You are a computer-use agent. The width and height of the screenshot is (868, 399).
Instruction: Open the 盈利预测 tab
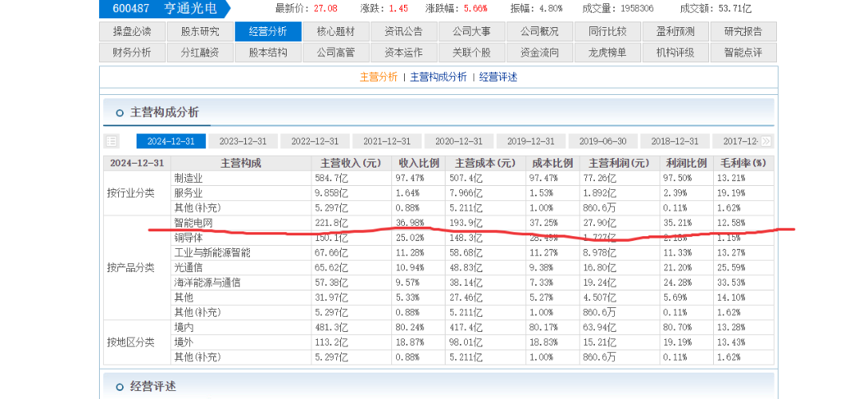point(675,32)
